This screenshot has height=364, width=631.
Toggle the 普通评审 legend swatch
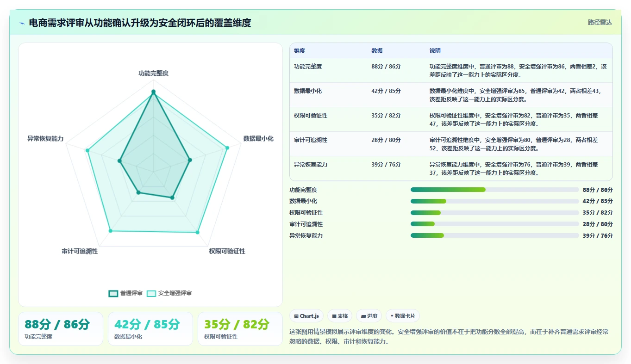tap(113, 293)
